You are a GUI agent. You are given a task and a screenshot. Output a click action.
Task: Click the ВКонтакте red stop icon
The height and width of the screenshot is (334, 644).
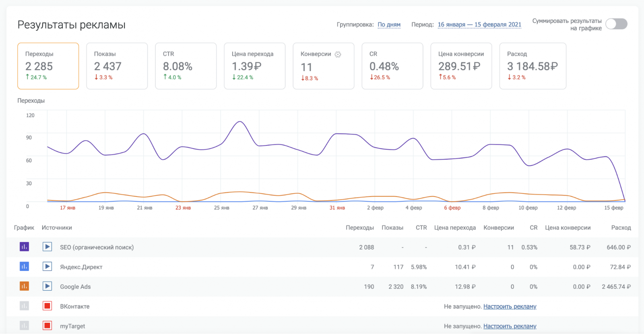[47, 306]
